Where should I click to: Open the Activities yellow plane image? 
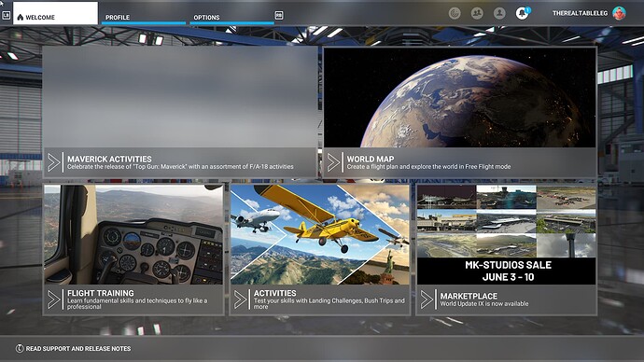pyautogui.click(x=320, y=235)
